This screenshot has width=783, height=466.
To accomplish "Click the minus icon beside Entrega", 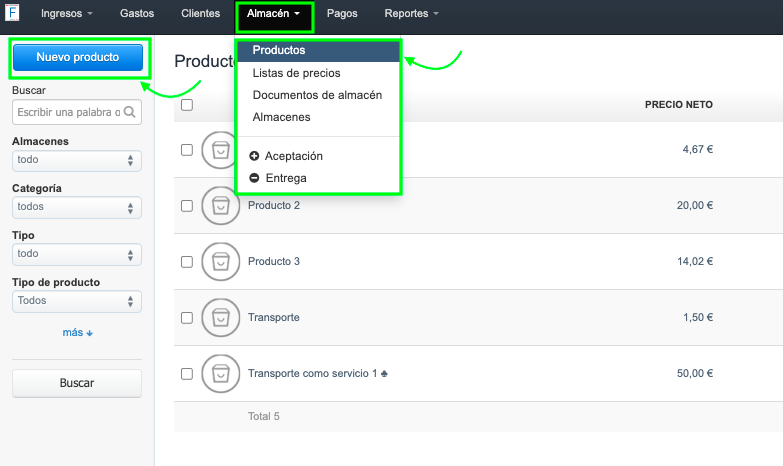I will point(254,178).
